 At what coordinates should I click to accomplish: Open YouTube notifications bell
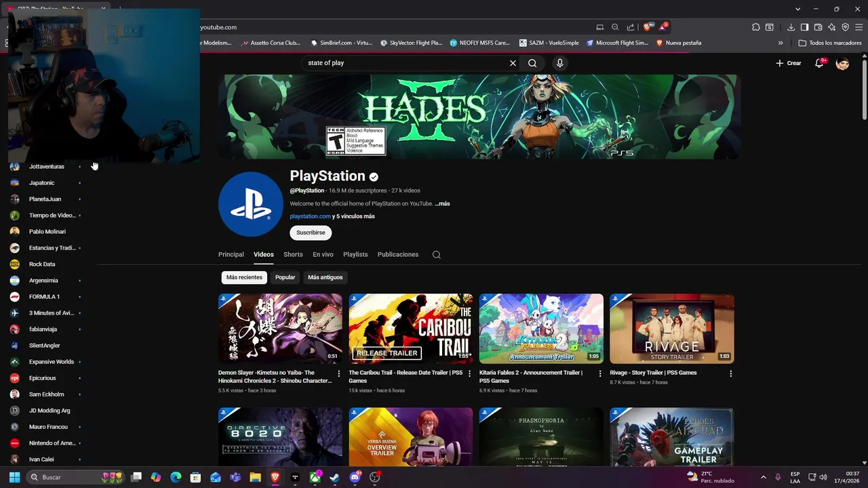pos(819,63)
